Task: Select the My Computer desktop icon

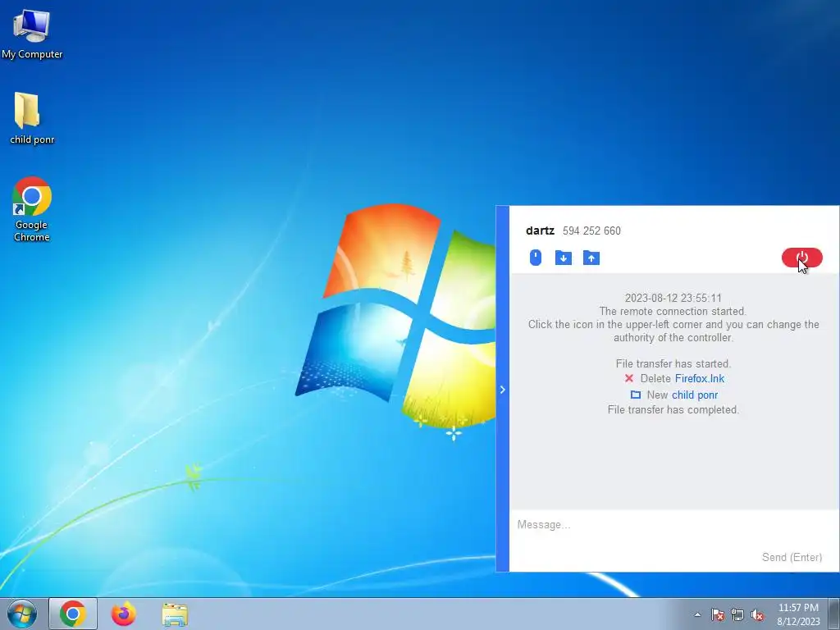Action: (32, 34)
